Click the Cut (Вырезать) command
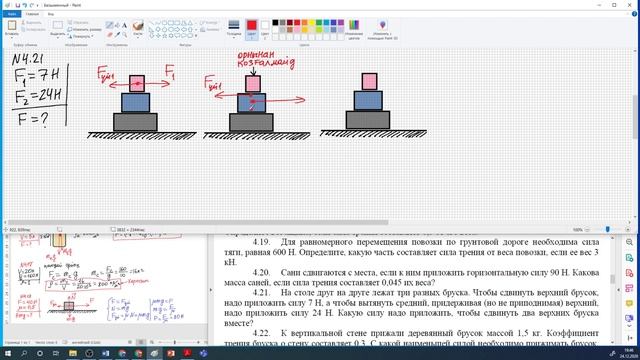The image size is (640, 360). (31, 23)
